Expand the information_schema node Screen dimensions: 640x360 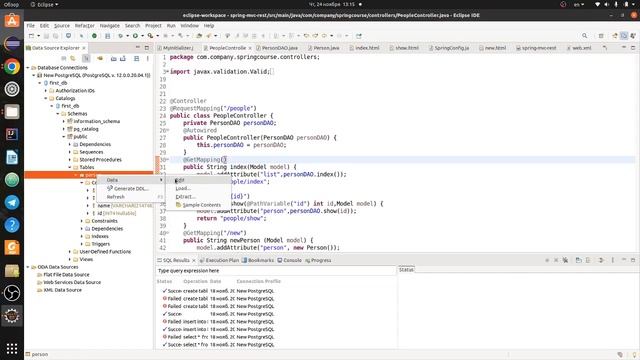[64, 121]
